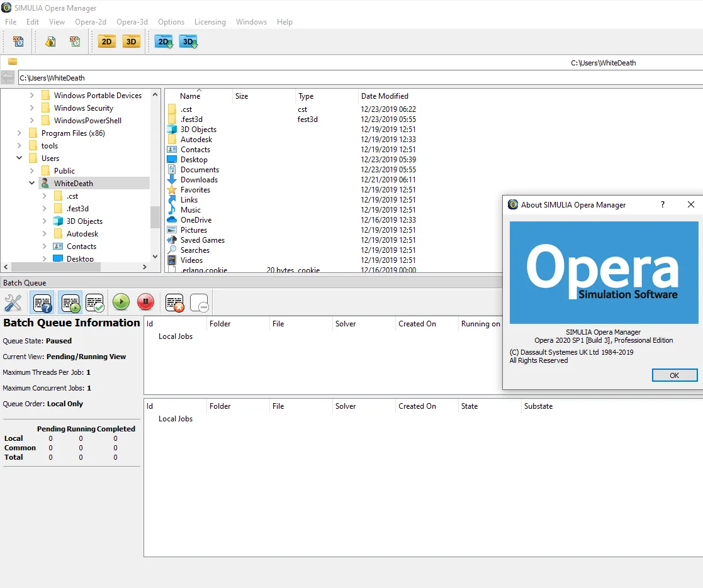Pause the batch queue with red button
Viewport: 703px width, 588px height.
pyautogui.click(x=146, y=302)
